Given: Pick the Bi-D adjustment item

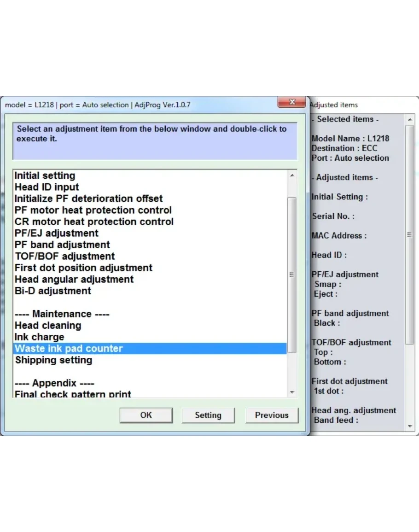Looking at the screenshot, I should [53, 291].
